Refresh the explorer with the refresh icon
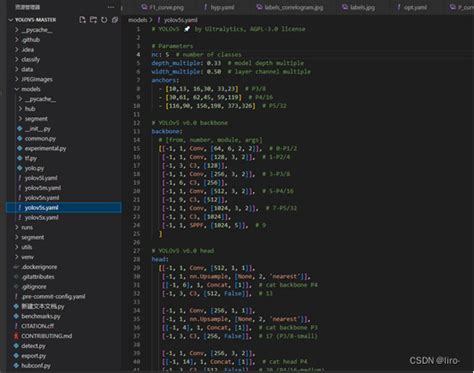 point(104,20)
